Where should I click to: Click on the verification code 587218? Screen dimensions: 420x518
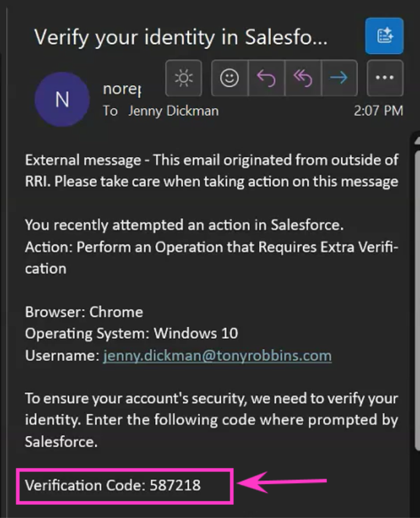tap(175, 485)
